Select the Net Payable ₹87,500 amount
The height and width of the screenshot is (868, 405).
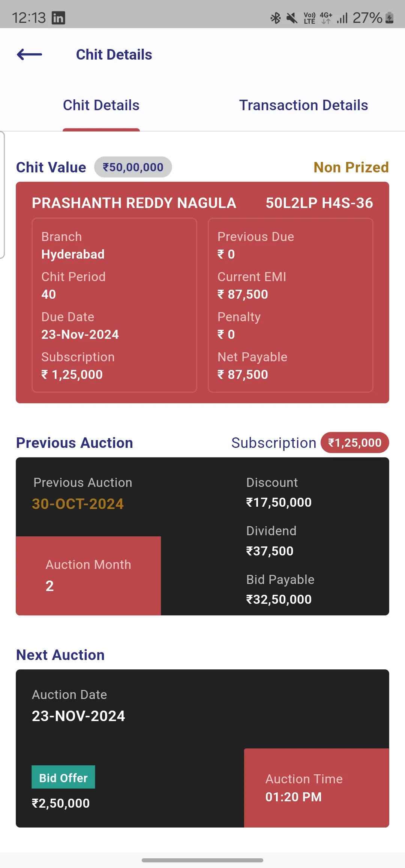pyautogui.click(x=243, y=374)
